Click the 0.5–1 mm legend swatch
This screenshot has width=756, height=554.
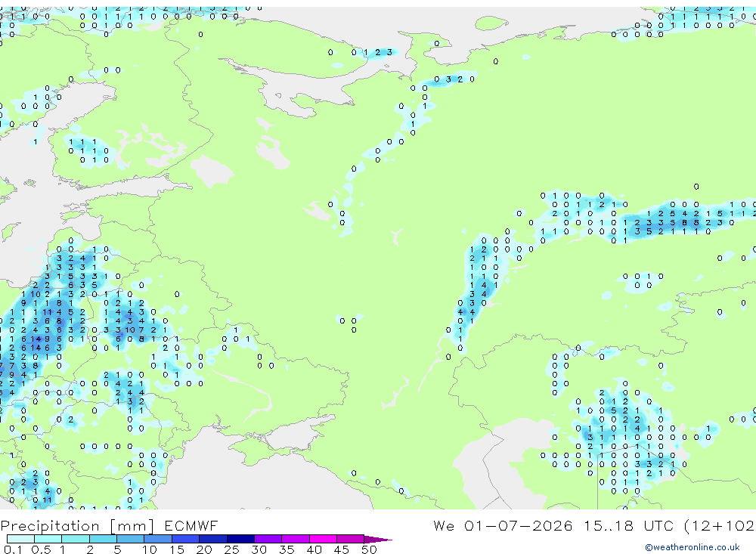48,539
